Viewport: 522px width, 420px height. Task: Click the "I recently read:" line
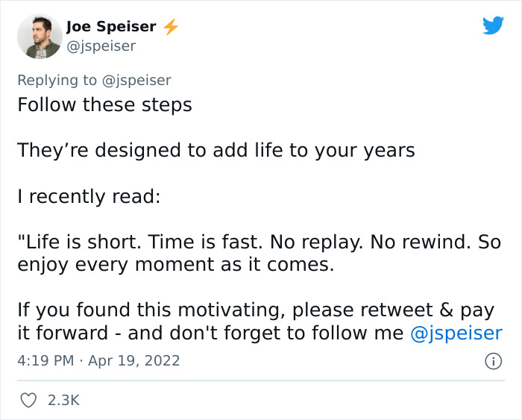click(89, 196)
